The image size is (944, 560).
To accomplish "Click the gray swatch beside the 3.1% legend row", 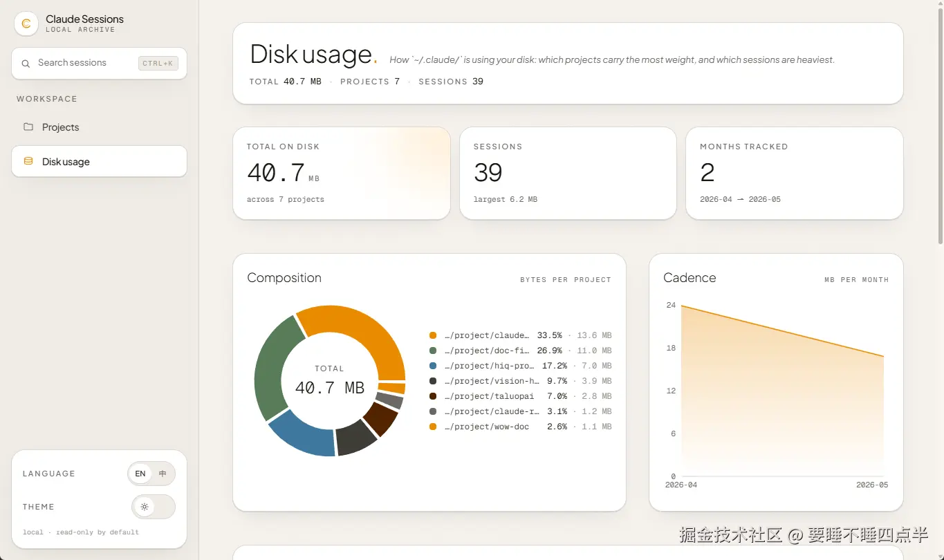I will tap(433, 411).
